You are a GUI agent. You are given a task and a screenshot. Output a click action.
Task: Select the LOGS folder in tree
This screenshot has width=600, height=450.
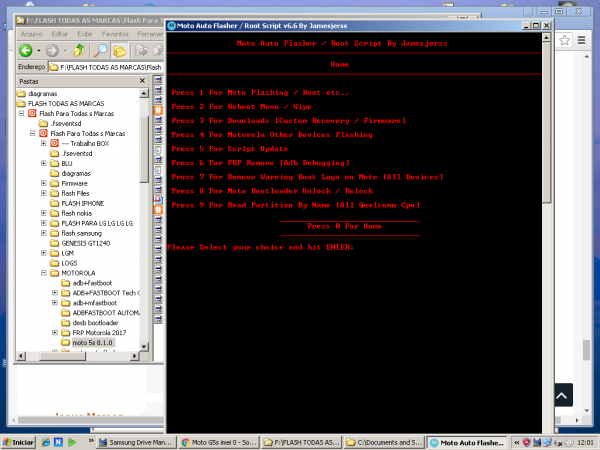coord(69,263)
